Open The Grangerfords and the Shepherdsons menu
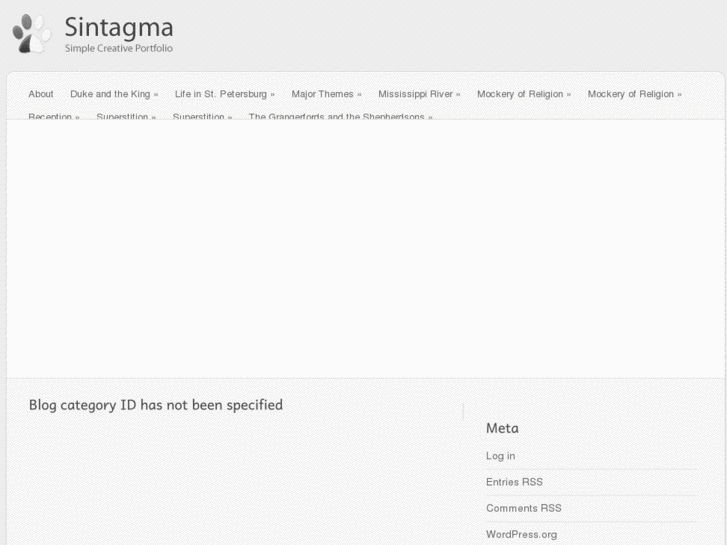The image size is (727, 545). pos(340,116)
